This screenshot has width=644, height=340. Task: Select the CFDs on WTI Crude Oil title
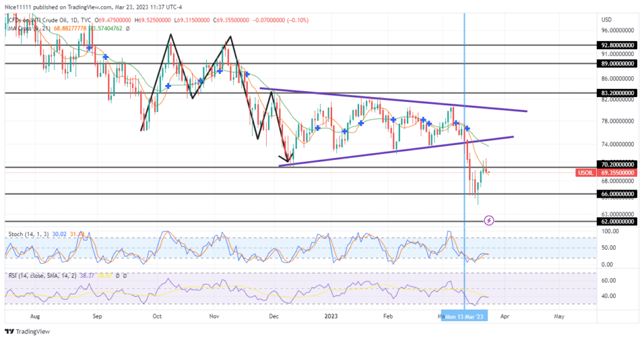pyautogui.click(x=49, y=20)
